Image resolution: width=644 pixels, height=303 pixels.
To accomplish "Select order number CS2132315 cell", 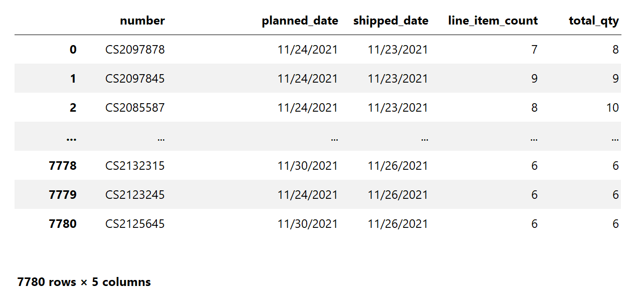I will 135,166.
